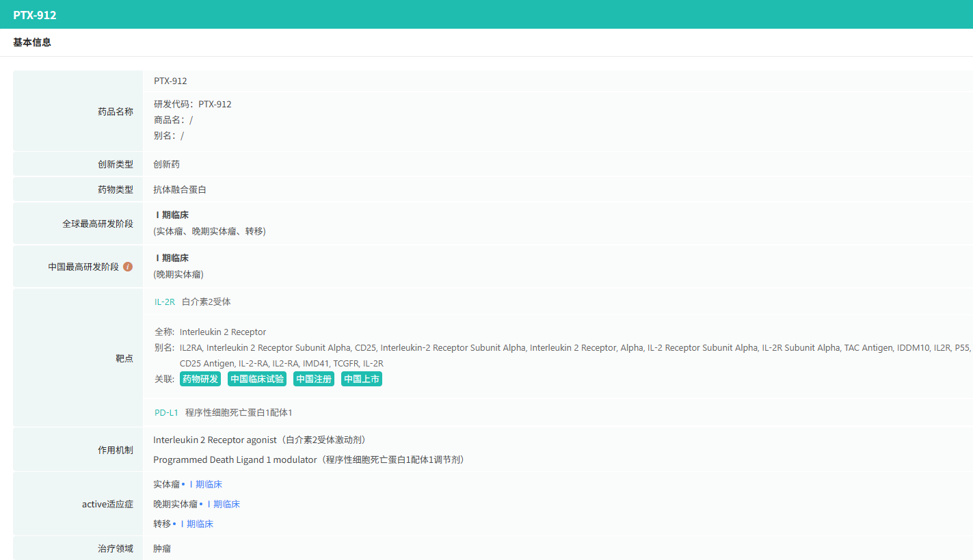Open the I期临床 link next to 实体瘤
The width and height of the screenshot is (973, 560).
tap(205, 484)
